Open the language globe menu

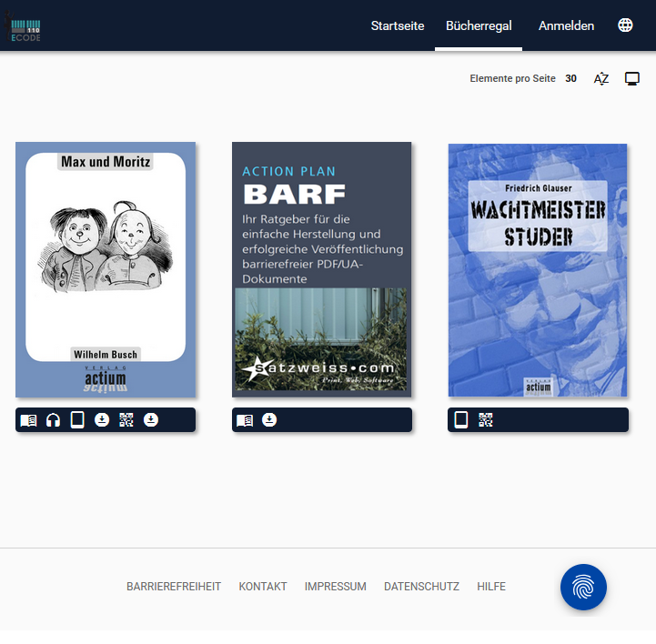(x=625, y=25)
